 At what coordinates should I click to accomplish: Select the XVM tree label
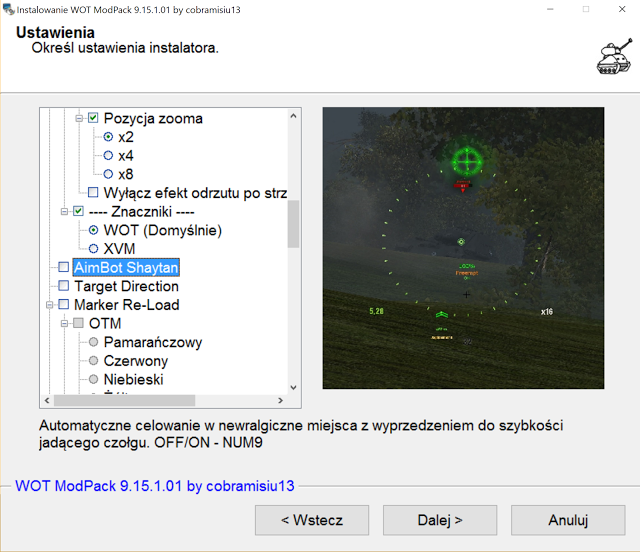click(119, 249)
